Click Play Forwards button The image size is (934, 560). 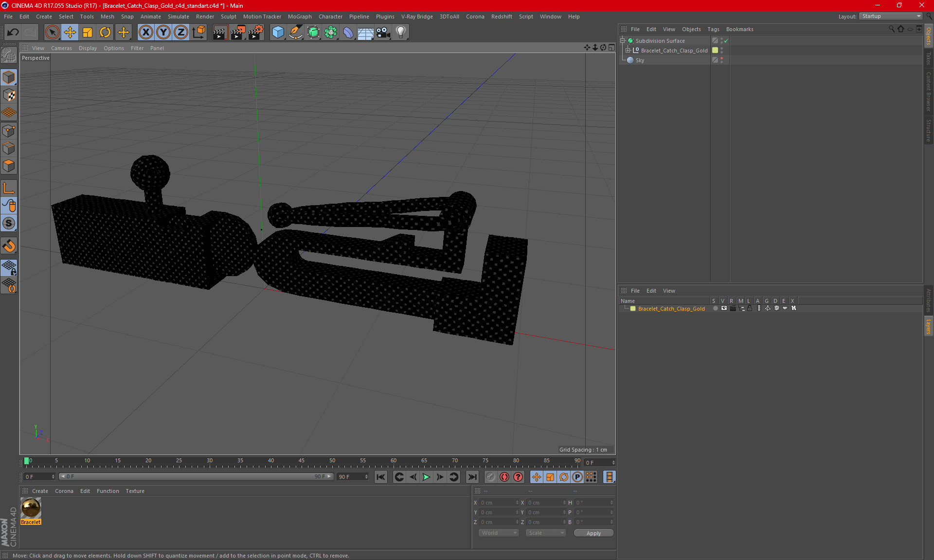pyautogui.click(x=426, y=477)
